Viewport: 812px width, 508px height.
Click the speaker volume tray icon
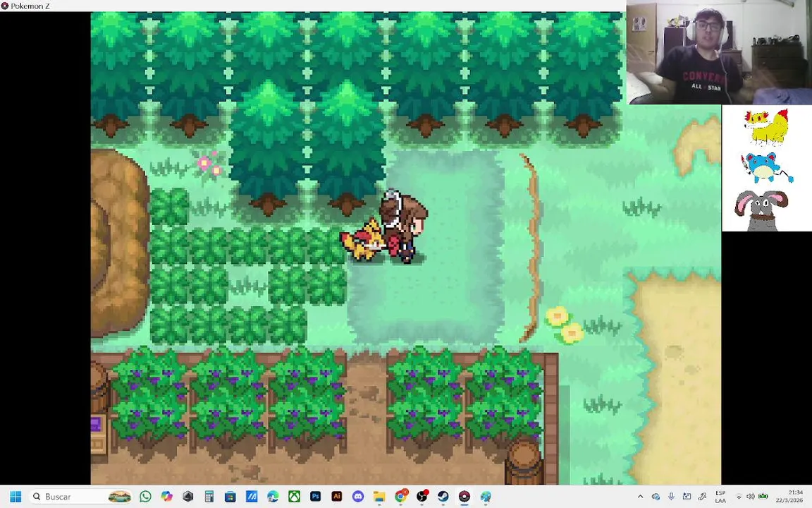[x=751, y=497]
